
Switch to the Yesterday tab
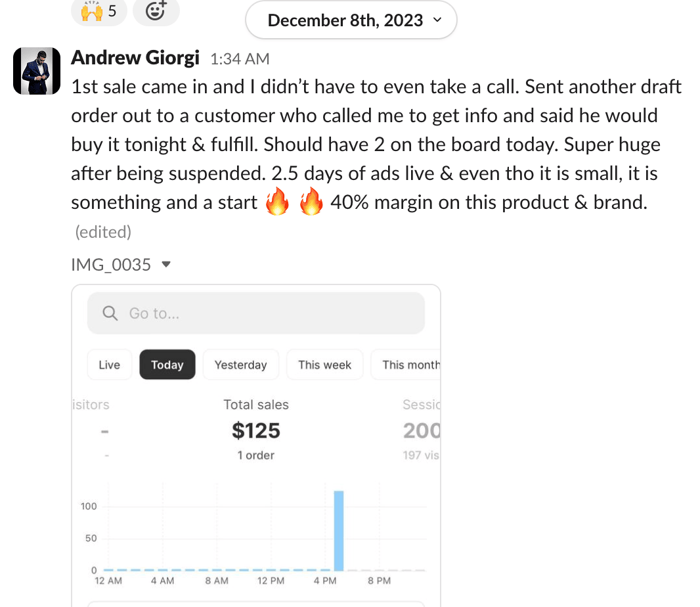tap(241, 365)
